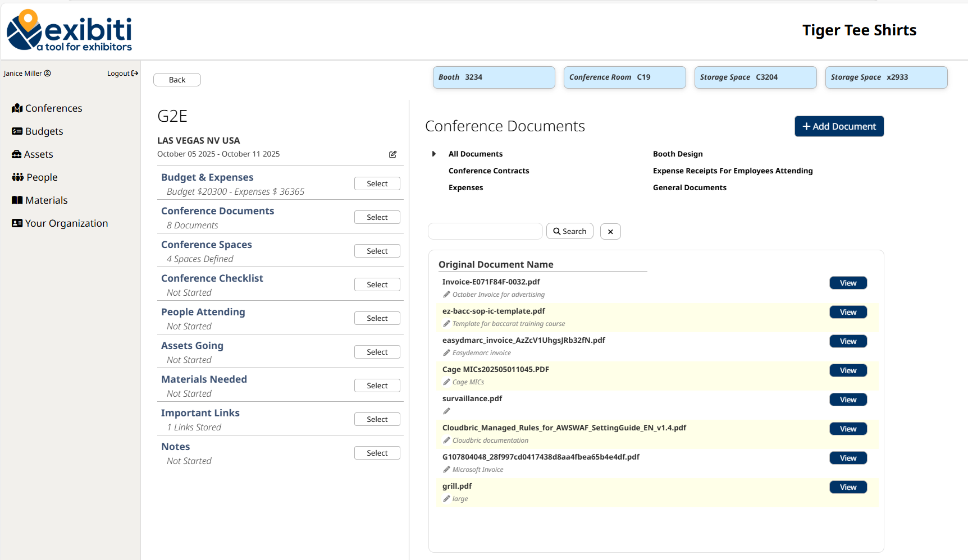The image size is (968, 560).
Task: Edit the G2E conference dates with the pencil icon
Action: coord(392,154)
